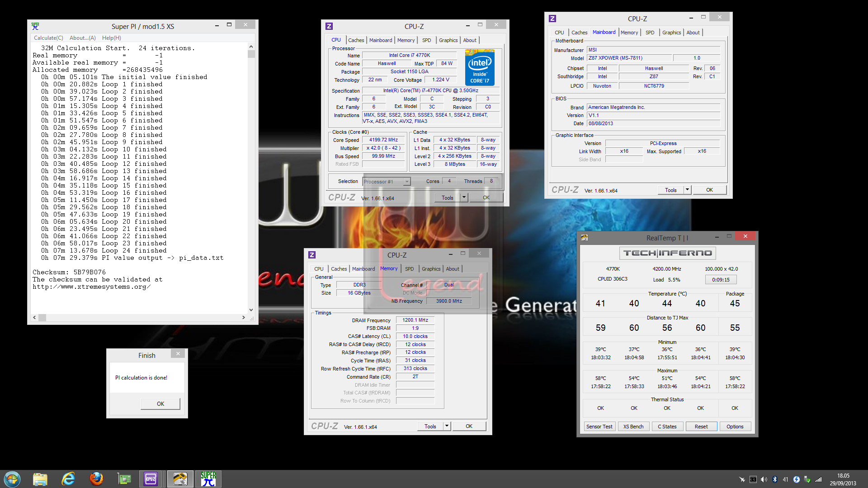
Task: Click the TechInferno banner in RealTemp
Action: click(667, 253)
